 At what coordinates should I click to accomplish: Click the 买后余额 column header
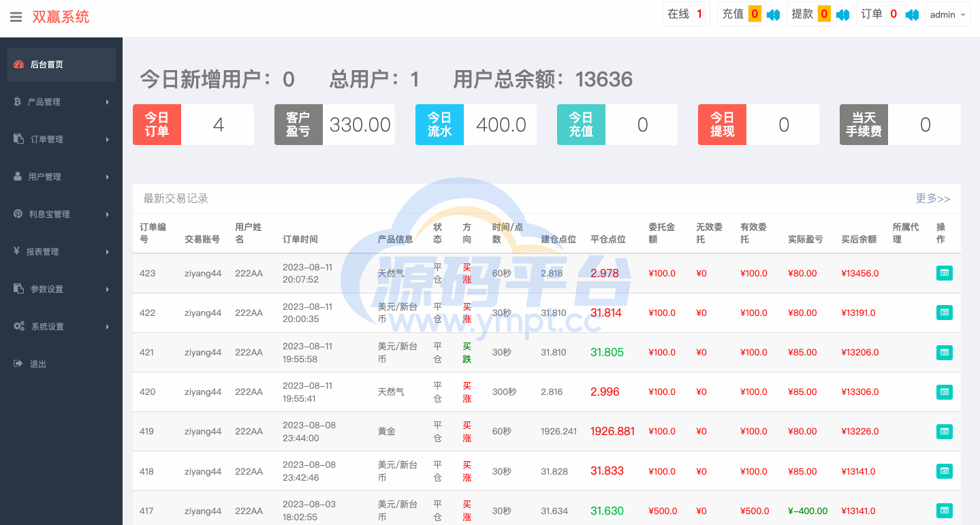(859, 240)
